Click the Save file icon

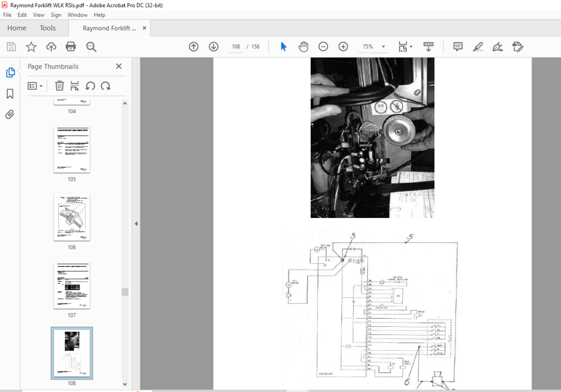11,46
